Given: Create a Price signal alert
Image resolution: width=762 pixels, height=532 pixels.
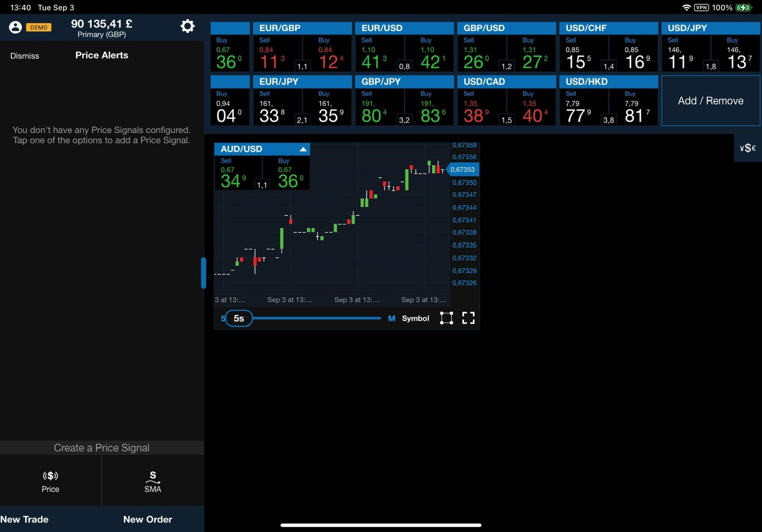Looking at the screenshot, I should (x=50, y=481).
